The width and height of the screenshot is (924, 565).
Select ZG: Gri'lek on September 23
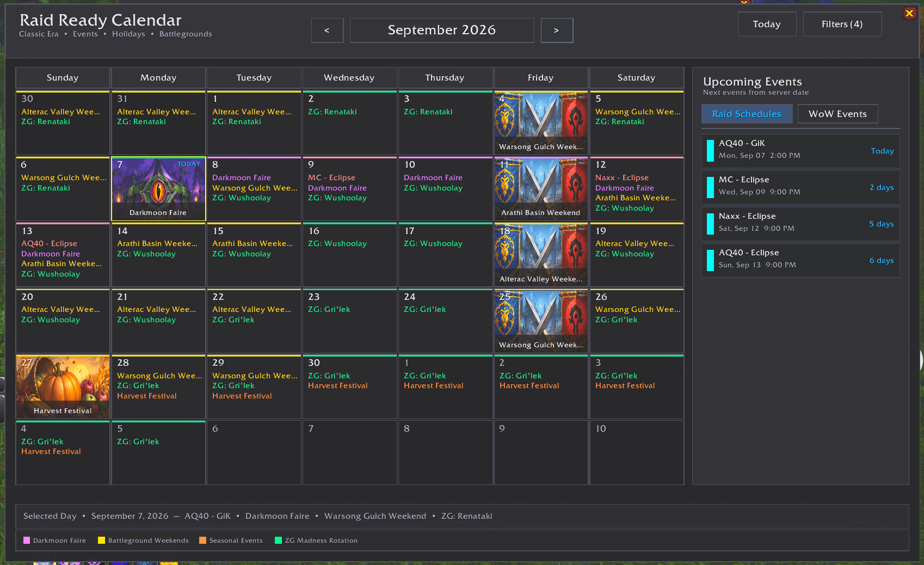(329, 310)
